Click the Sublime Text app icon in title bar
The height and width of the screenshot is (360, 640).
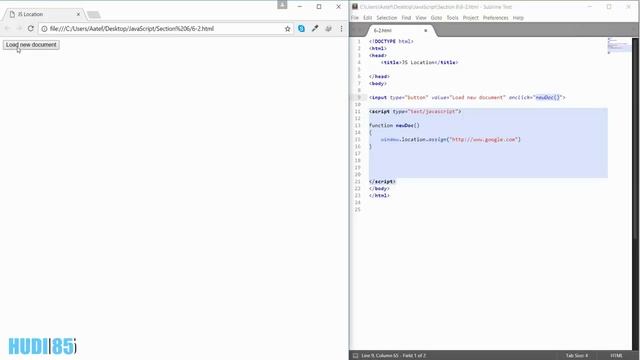pyautogui.click(x=355, y=7)
